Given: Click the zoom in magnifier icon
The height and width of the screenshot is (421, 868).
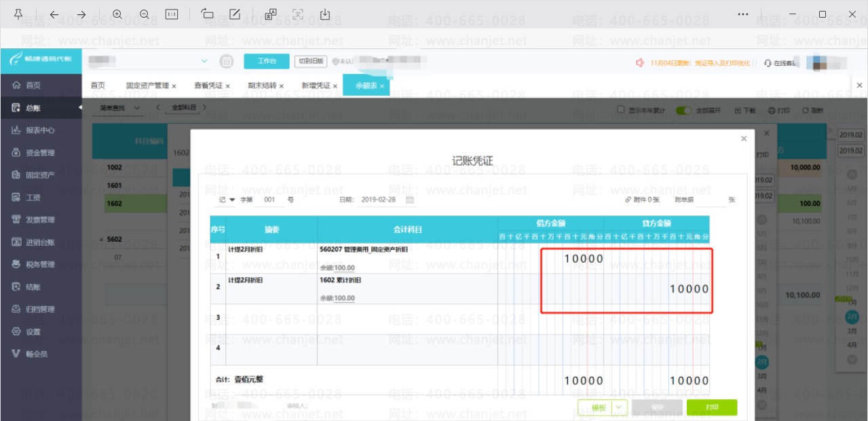Looking at the screenshot, I should (x=117, y=14).
